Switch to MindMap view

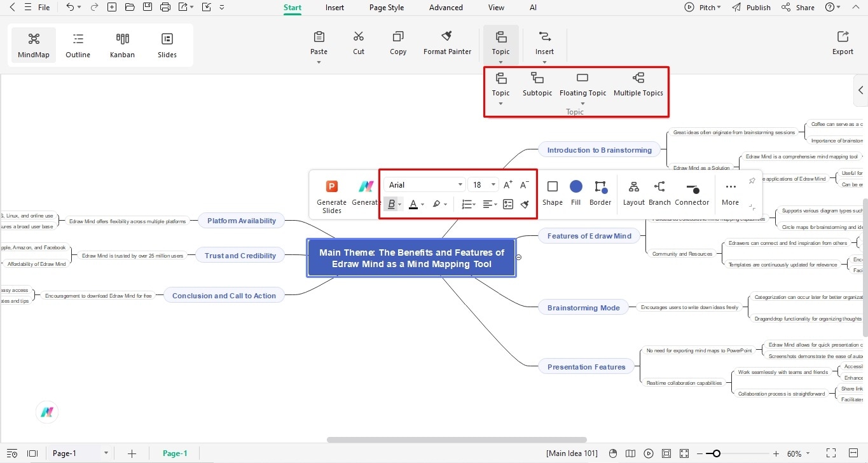(x=34, y=45)
